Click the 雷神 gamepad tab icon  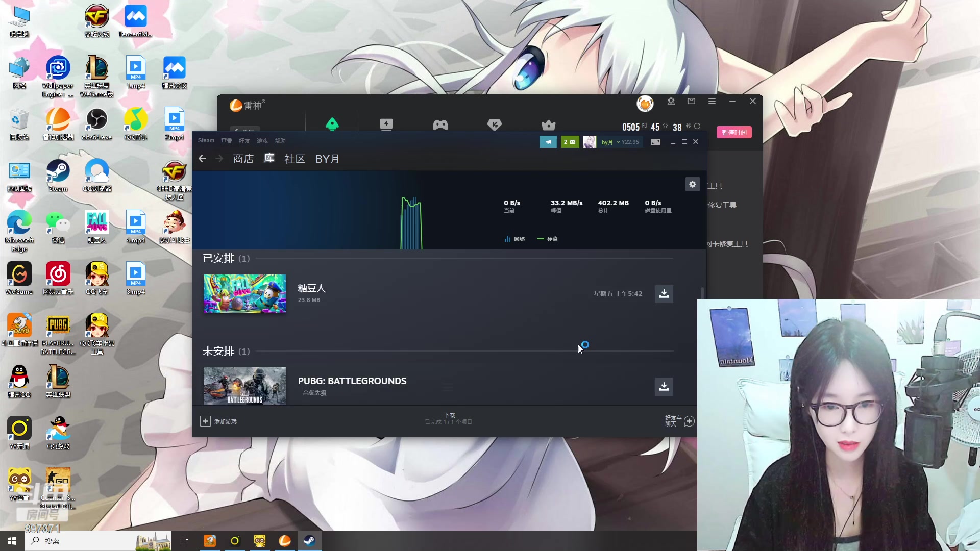point(440,124)
